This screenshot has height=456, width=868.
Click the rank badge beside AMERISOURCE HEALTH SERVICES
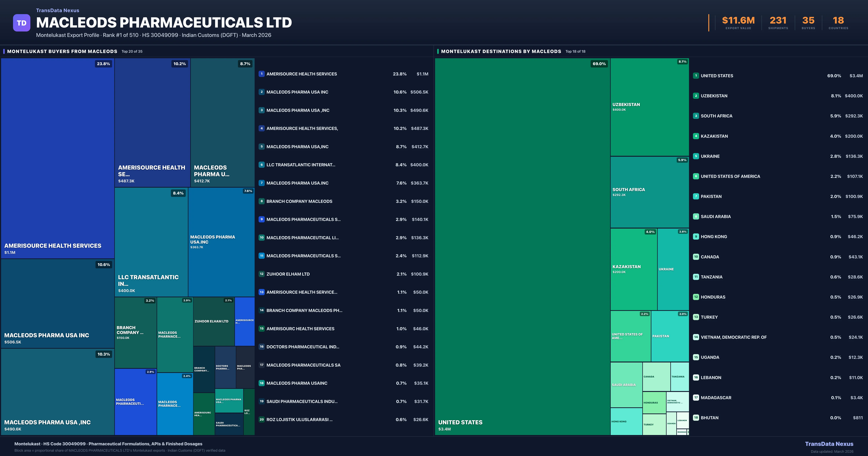click(x=261, y=74)
